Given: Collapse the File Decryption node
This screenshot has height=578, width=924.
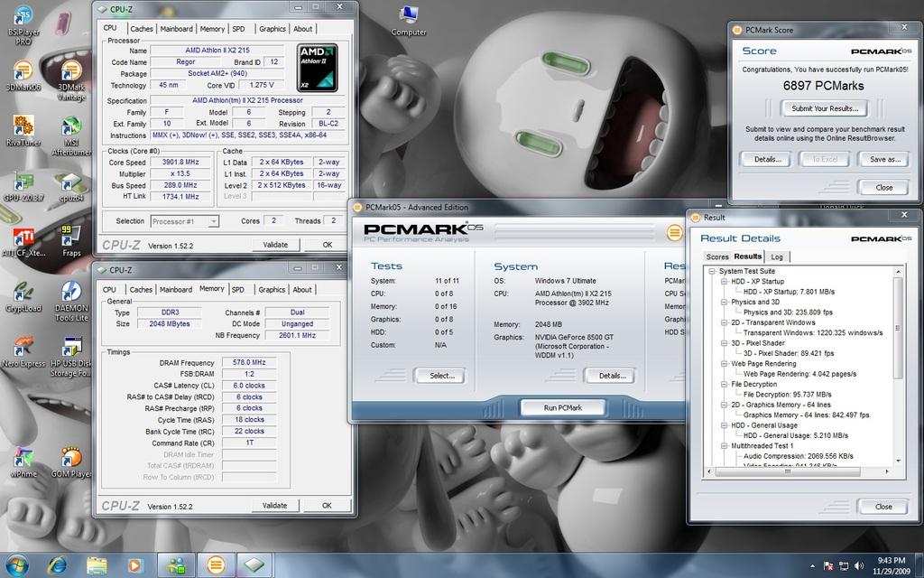Looking at the screenshot, I should 725,384.
